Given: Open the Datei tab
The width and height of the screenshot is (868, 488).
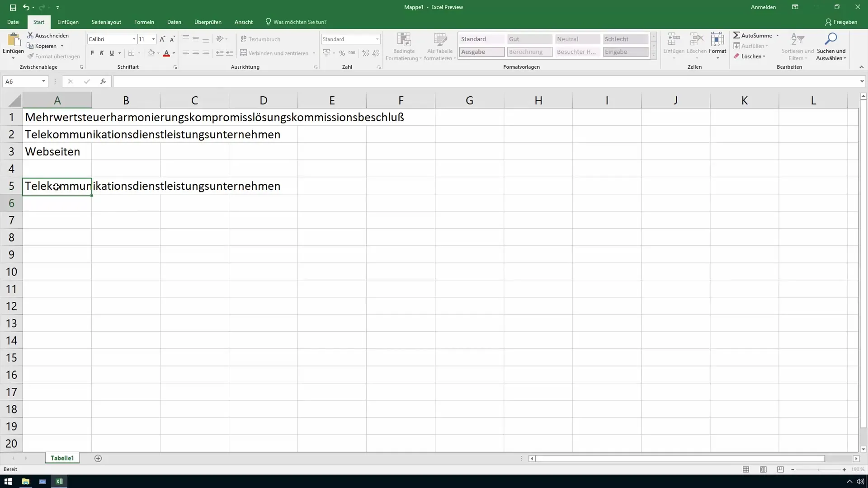Looking at the screenshot, I should point(13,22).
